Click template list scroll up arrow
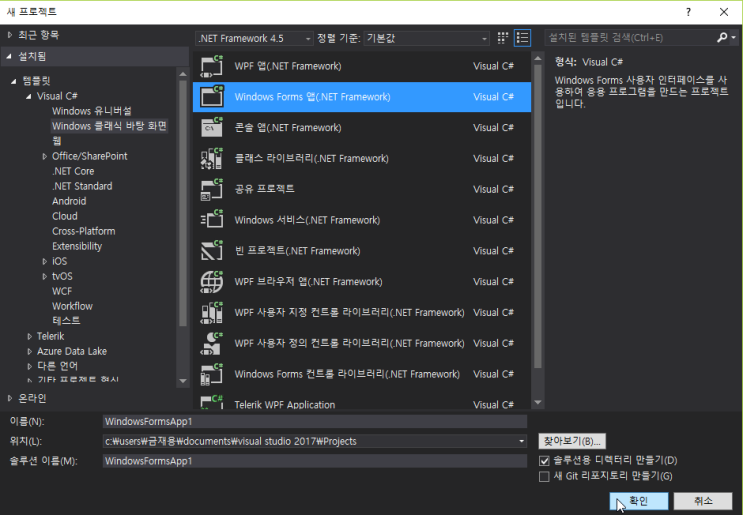This screenshot has height=515, width=743. [538, 59]
